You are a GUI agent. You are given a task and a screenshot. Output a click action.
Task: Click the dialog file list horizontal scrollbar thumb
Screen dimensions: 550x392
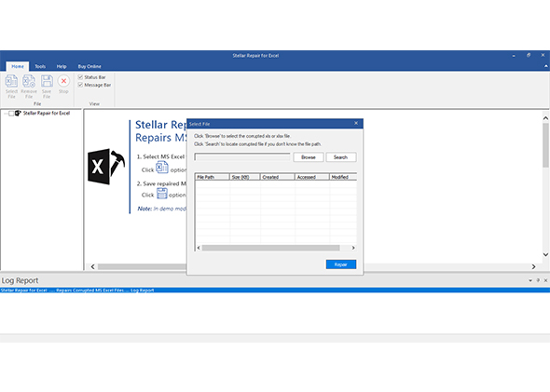270,248
